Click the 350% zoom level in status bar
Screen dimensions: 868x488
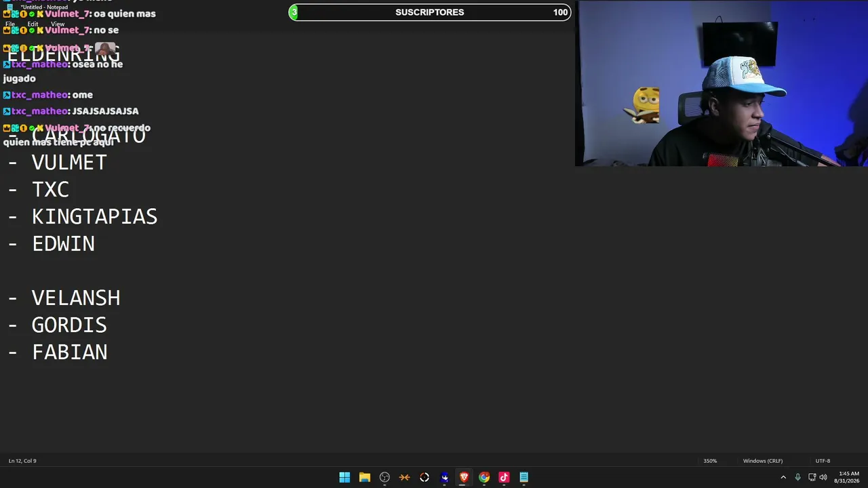pyautogui.click(x=710, y=461)
